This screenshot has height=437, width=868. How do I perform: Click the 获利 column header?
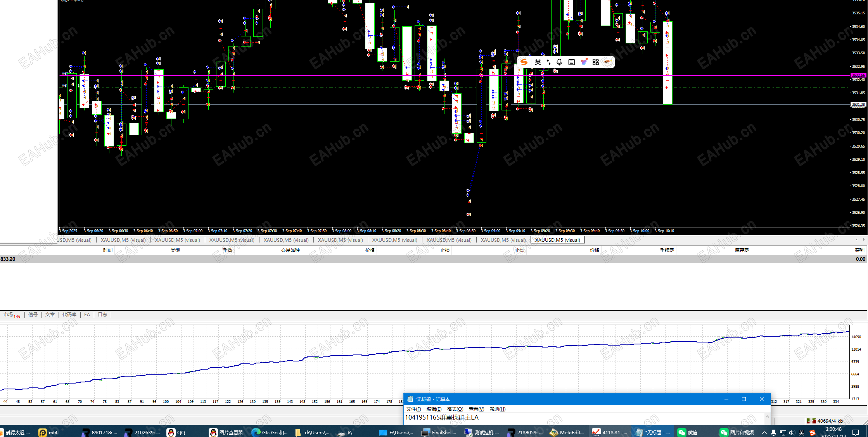[x=859, y=250]
